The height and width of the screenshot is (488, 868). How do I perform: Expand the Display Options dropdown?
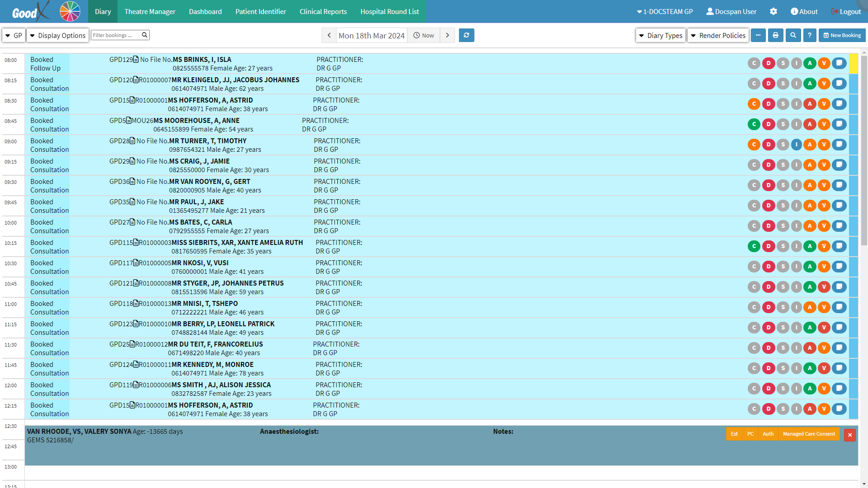coord(57,35)
